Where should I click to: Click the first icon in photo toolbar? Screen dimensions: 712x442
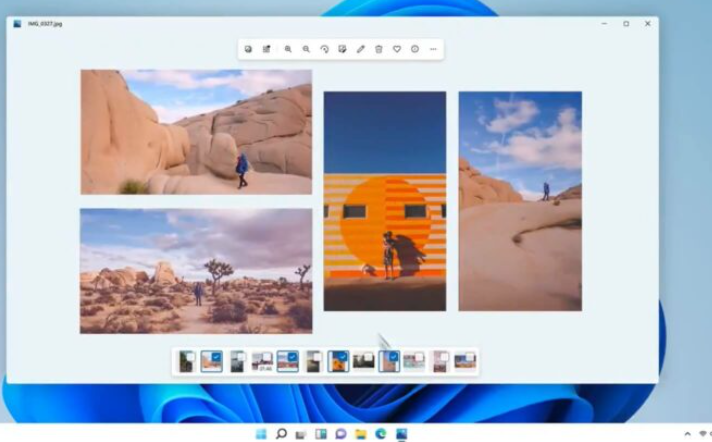(248, 49)
